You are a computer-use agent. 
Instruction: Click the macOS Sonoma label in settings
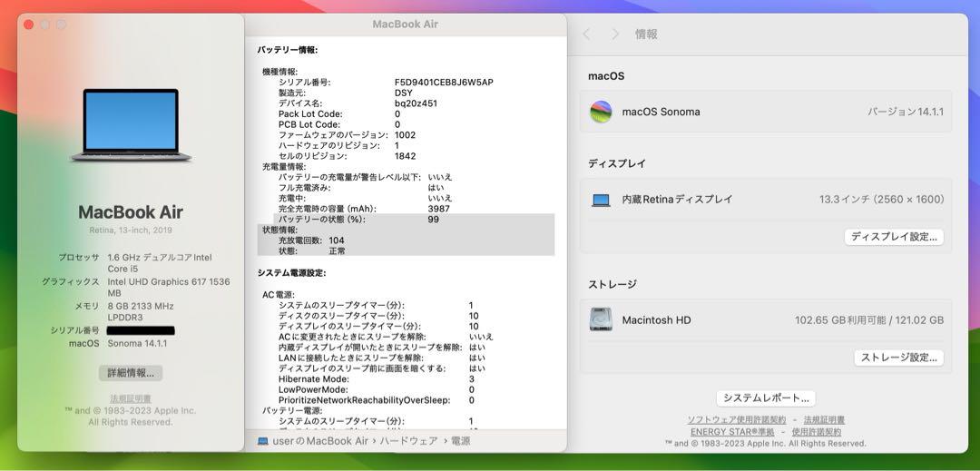pos(661,112)
